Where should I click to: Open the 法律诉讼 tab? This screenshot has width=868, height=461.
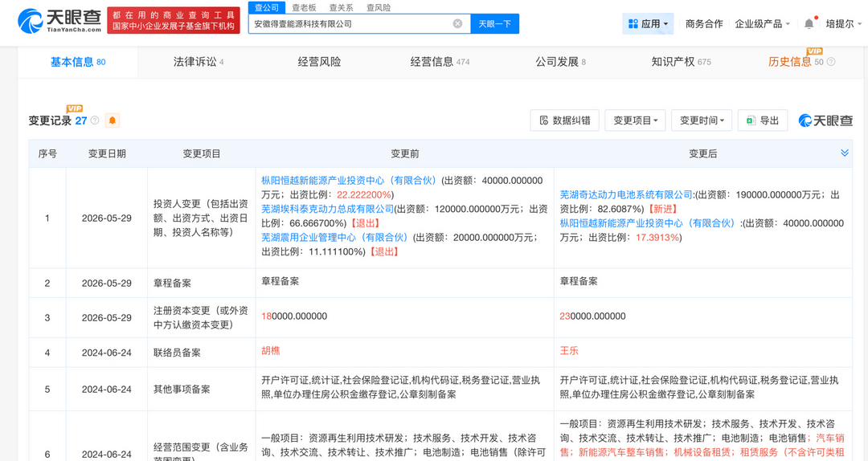pos(199,62)
